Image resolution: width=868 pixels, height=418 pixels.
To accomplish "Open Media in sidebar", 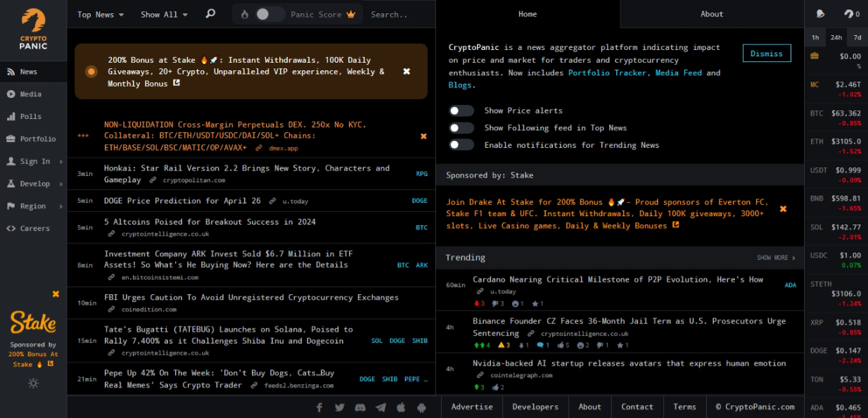I will 33,94.
